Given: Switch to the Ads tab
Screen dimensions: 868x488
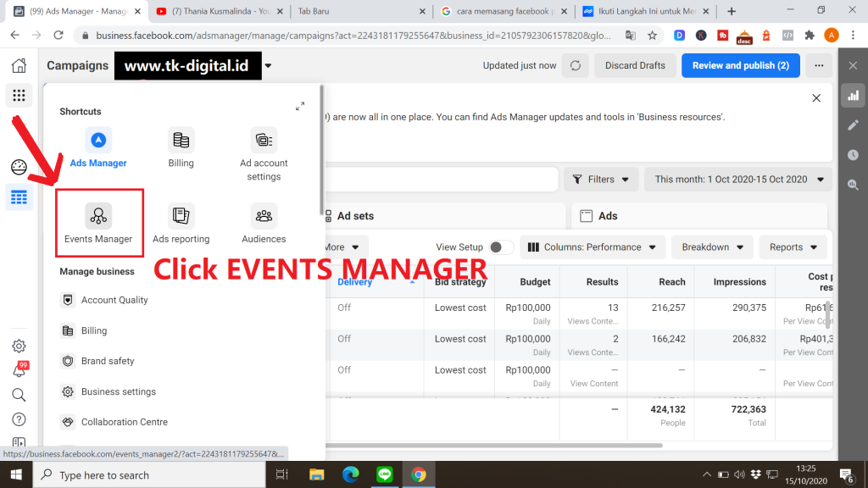Looking at the screenshot, I should click(608, 216).
